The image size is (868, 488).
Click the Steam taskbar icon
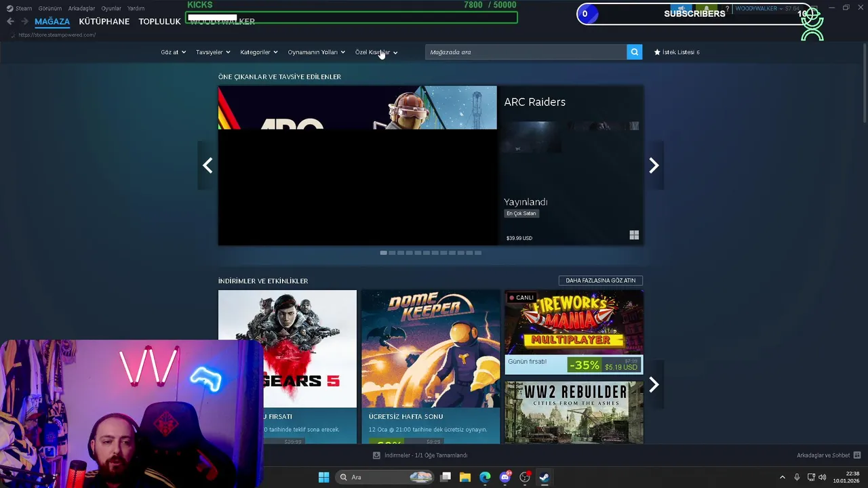tap(544, 477)
